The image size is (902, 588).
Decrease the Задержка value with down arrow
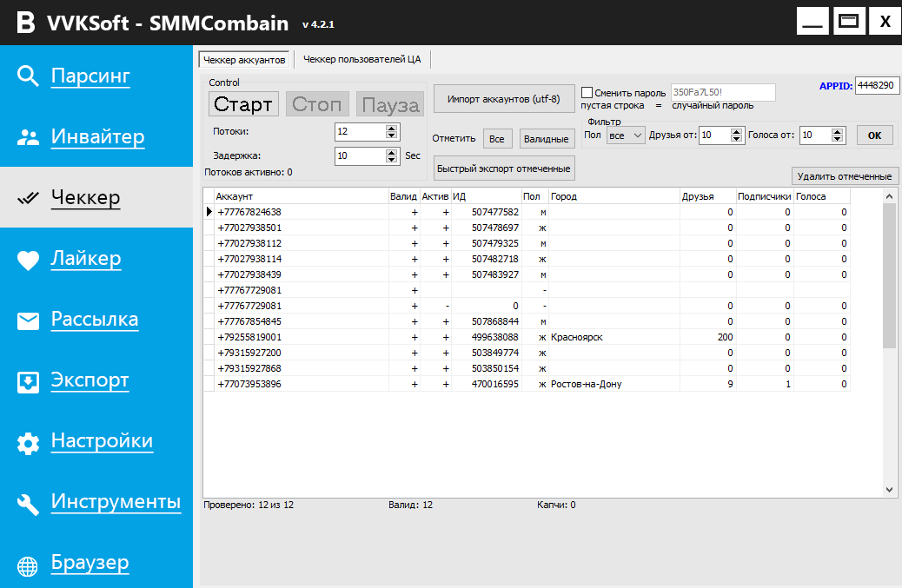392,160
